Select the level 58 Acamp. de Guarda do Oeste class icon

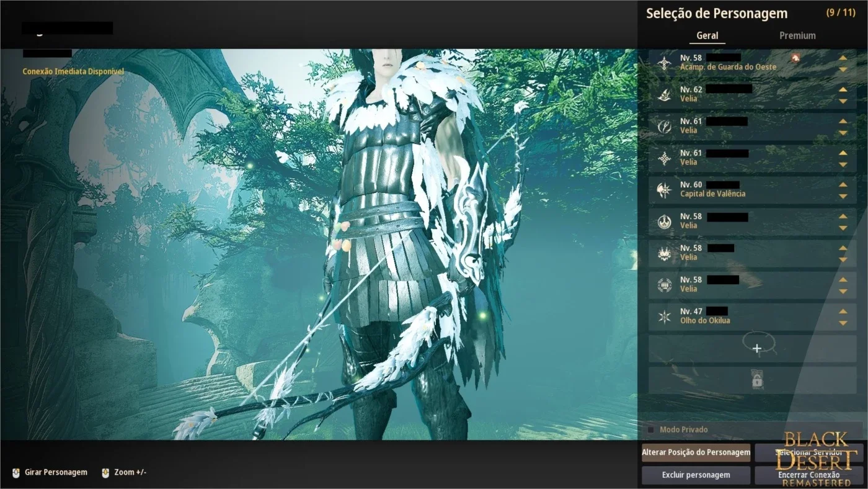click(x=664, y=63)
